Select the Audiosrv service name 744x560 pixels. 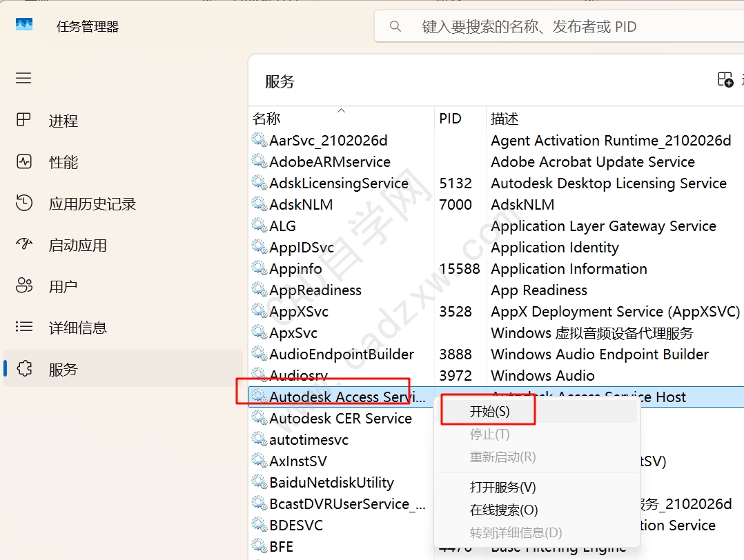pyautogui.click(x=298, y=376)
